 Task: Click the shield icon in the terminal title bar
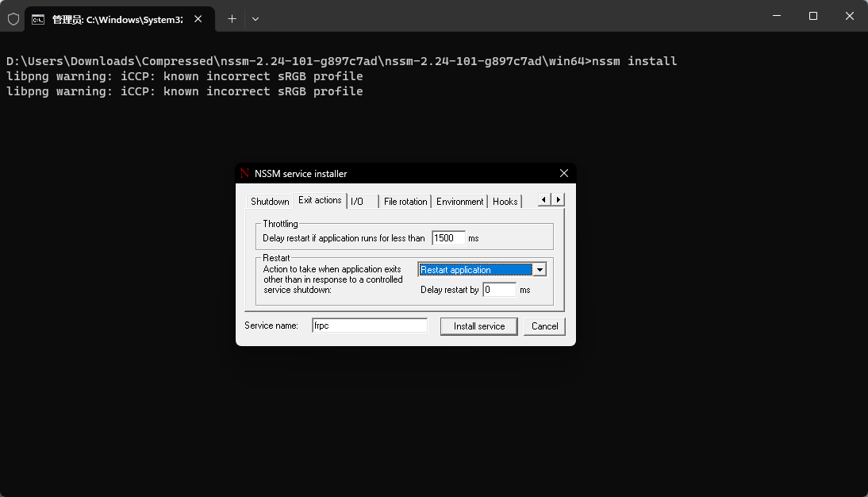[13, 19]
